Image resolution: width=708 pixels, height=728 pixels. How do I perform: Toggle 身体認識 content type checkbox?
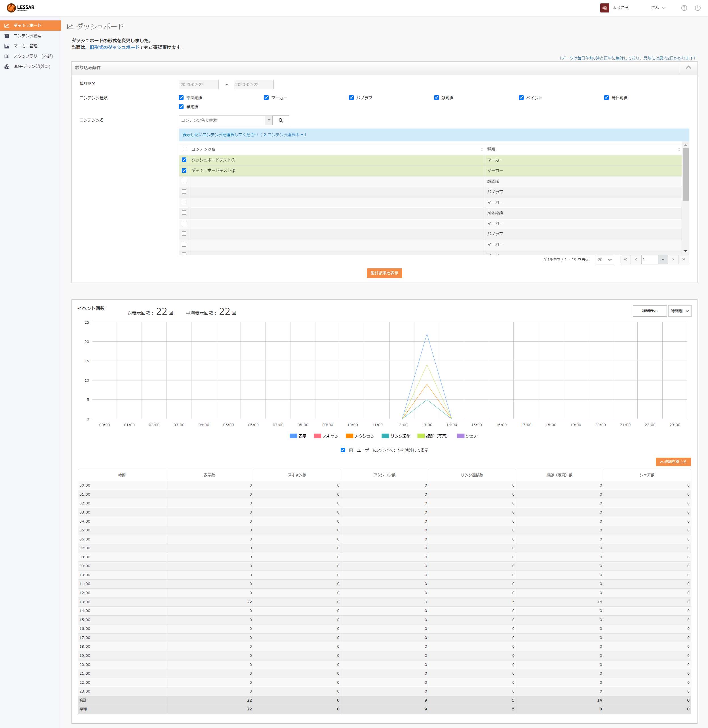606,98
